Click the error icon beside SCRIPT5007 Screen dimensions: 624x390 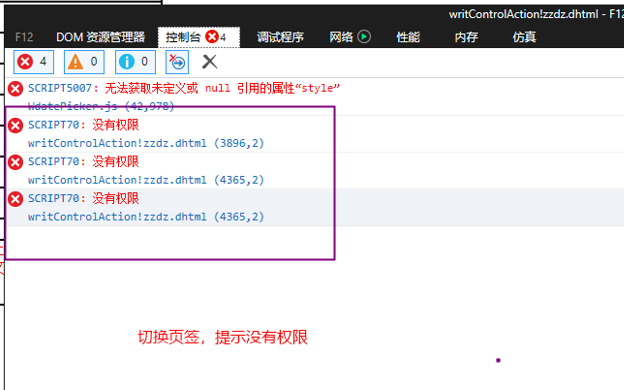[x=16, y=89]
